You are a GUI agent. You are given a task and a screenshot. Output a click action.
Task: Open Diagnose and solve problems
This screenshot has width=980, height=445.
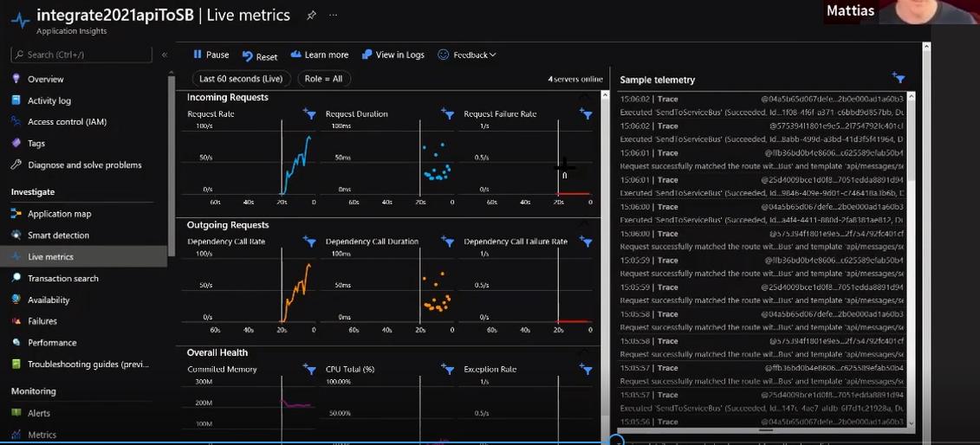84,164
